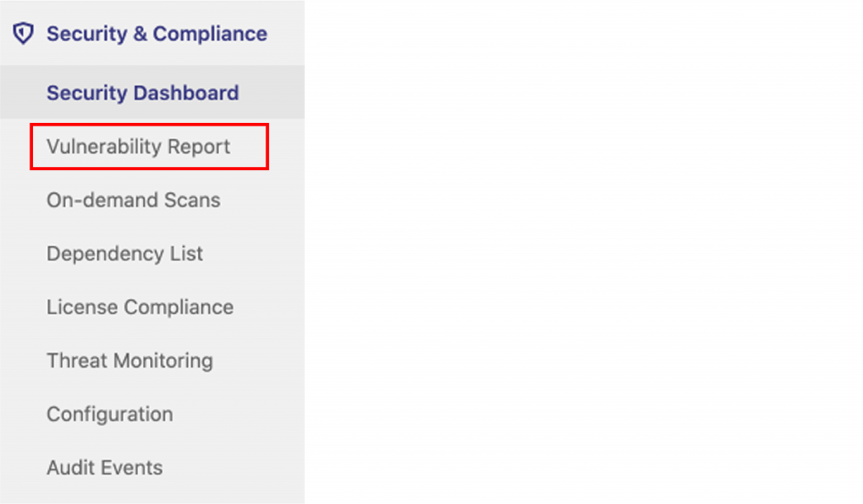Select the Configuration menu item

pyautogui.click(x=110, y=415)
